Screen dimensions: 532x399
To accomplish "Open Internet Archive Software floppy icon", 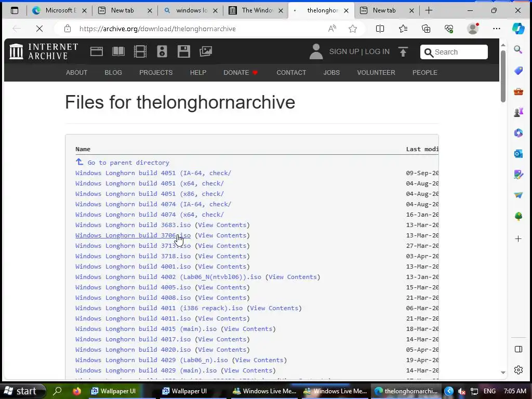I will pos(183,51).
